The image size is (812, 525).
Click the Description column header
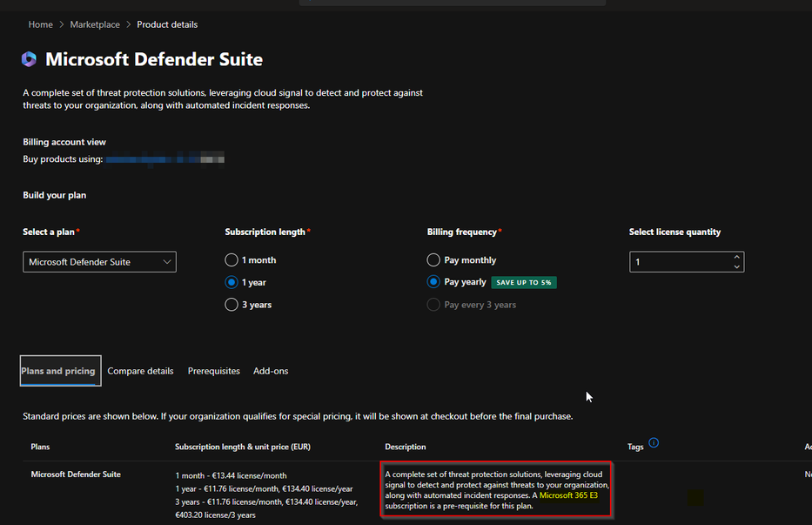406,447
